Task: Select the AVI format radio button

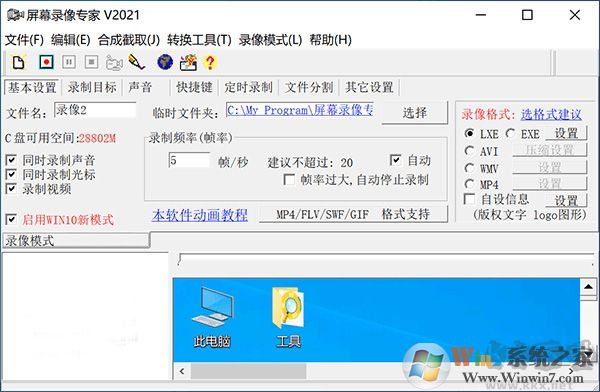Action: point(469,151)
